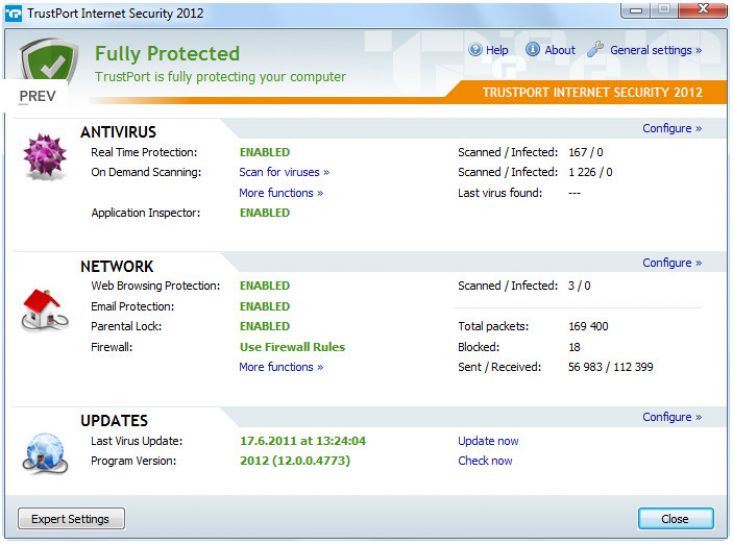Screen dimensions: 733x545
Task: Click the globe Updates icon
Action: (43, 451)
